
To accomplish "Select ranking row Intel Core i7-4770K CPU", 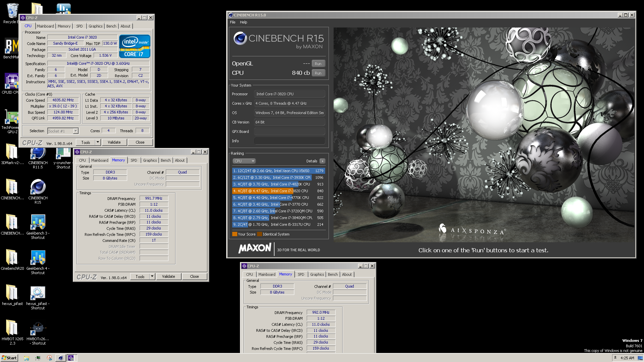I will click(278, 198).
